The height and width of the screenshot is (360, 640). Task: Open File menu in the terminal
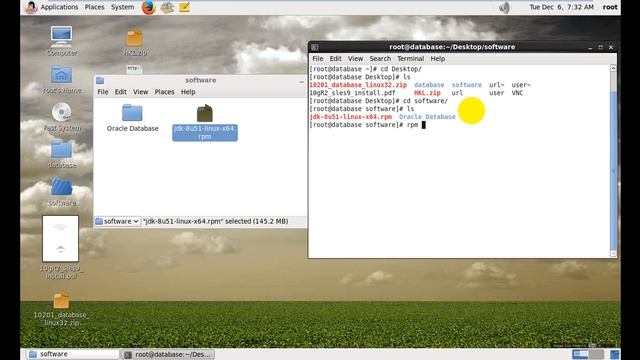pos(318,59)
